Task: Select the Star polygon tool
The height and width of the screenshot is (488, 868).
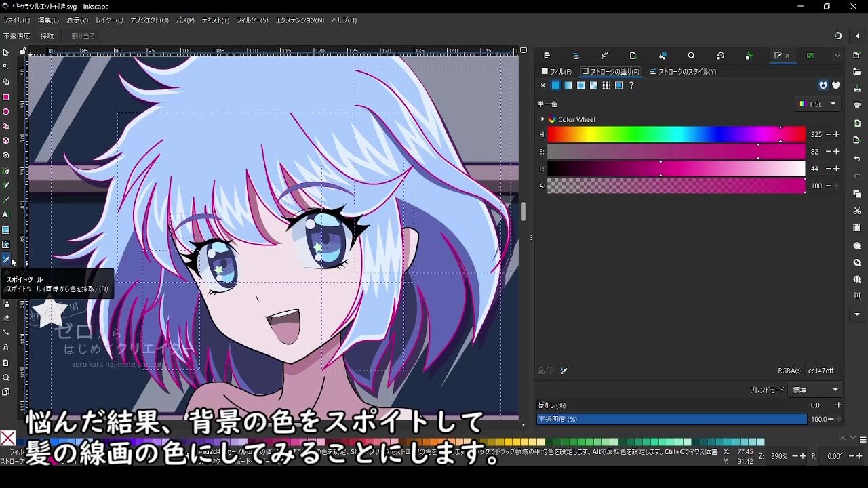Action: (x=6, y=126)
